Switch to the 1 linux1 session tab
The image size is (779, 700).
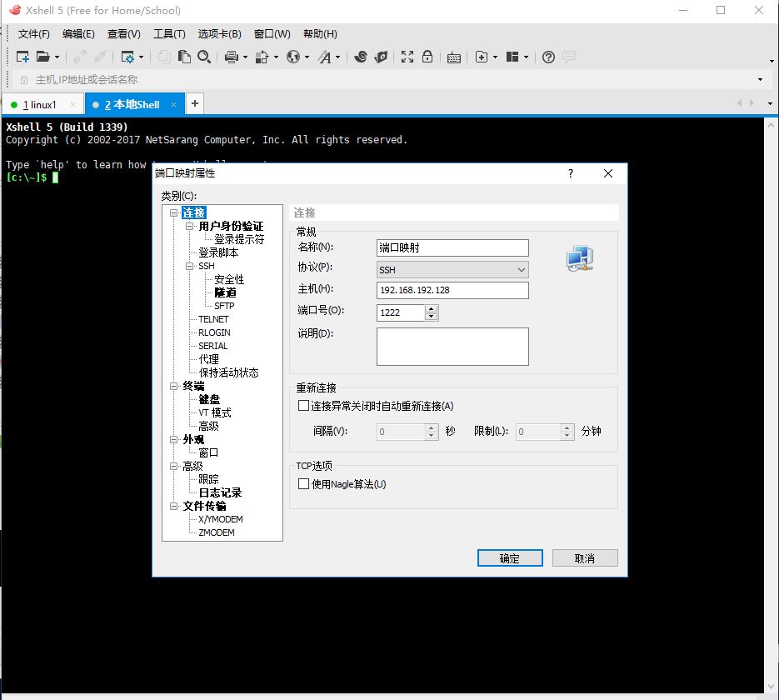point(42,105)
